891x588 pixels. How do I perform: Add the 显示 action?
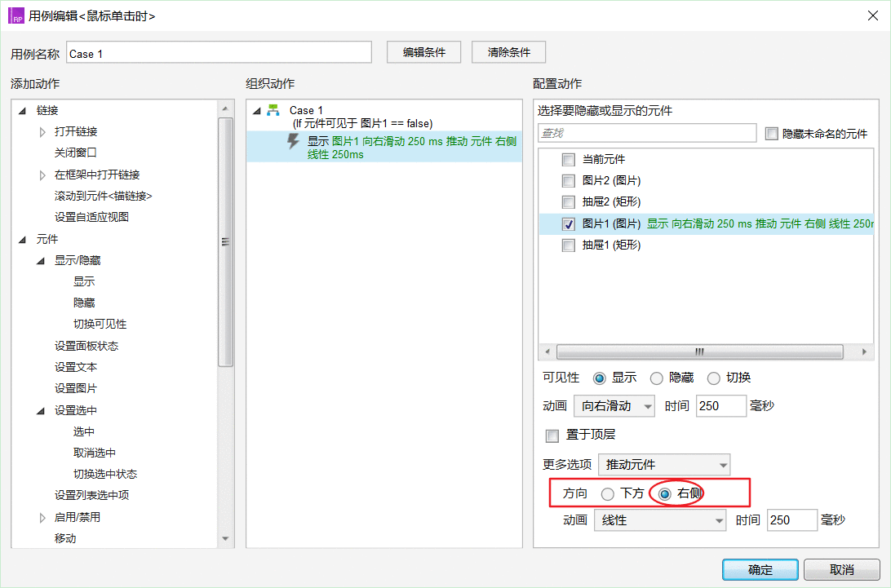[84, 282]
